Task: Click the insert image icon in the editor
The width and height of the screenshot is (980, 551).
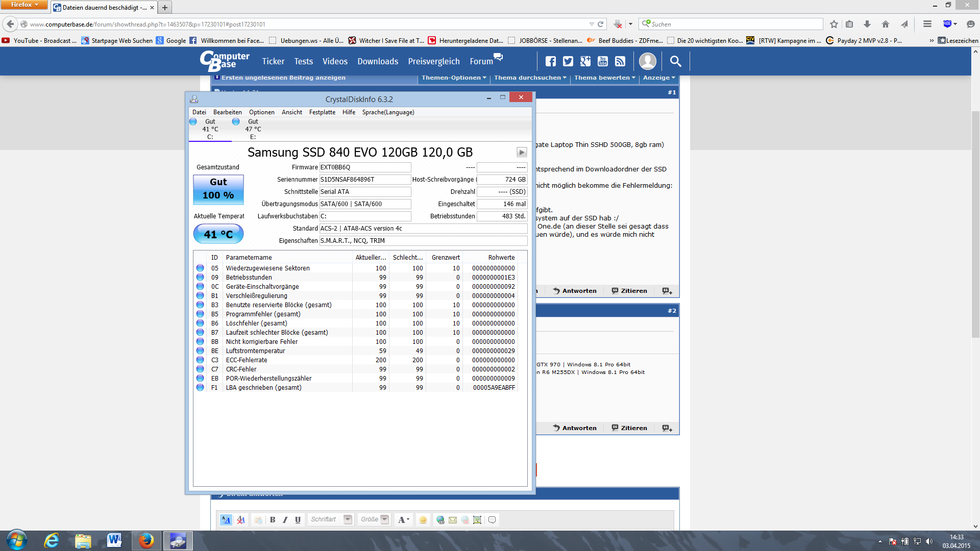Action: coord(477,520)
